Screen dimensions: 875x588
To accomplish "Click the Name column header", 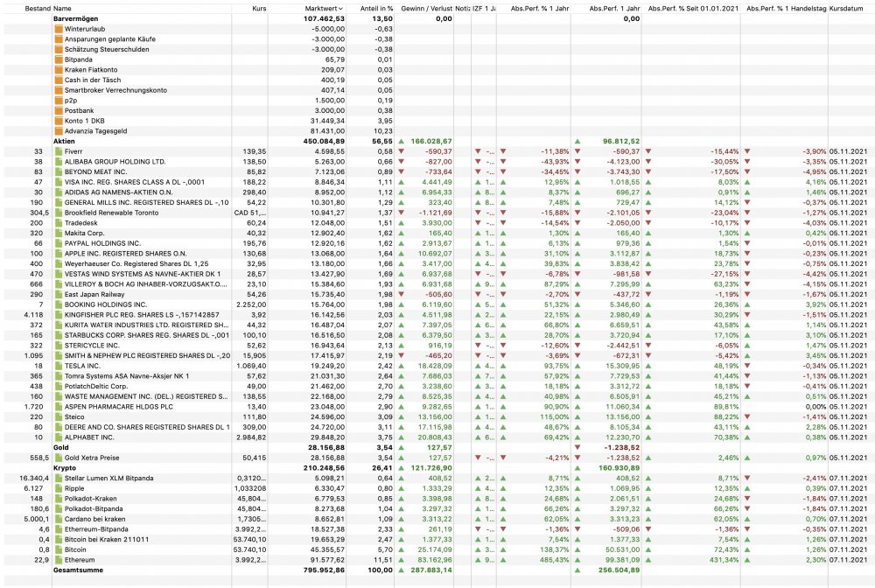I will tap(62, 9).
